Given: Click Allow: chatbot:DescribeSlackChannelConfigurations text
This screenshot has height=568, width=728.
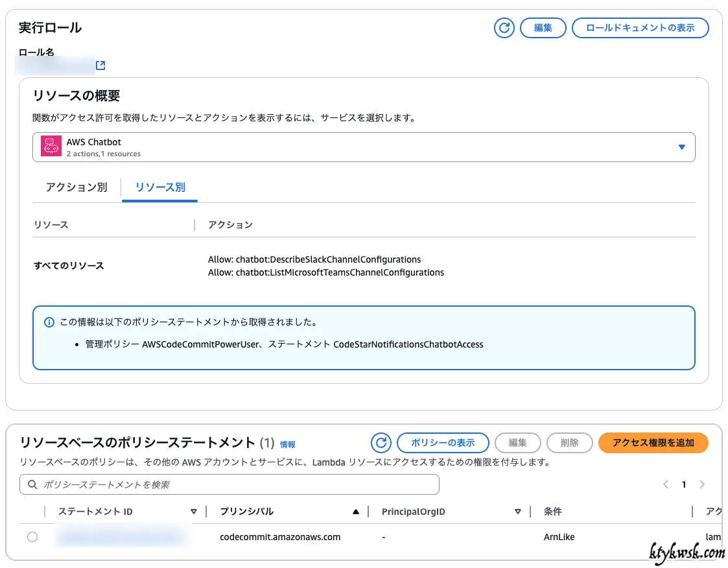Looking at the screenshot, I should click(314, 259).
